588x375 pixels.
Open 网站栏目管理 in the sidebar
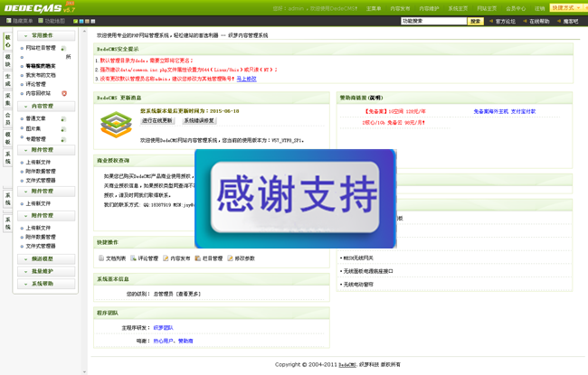[x=41, y=48]
